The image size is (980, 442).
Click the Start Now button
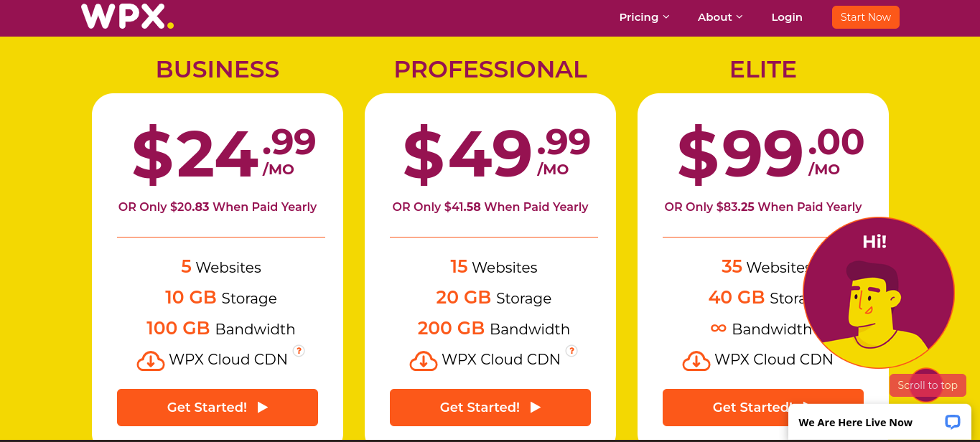(x=865, y=17)
